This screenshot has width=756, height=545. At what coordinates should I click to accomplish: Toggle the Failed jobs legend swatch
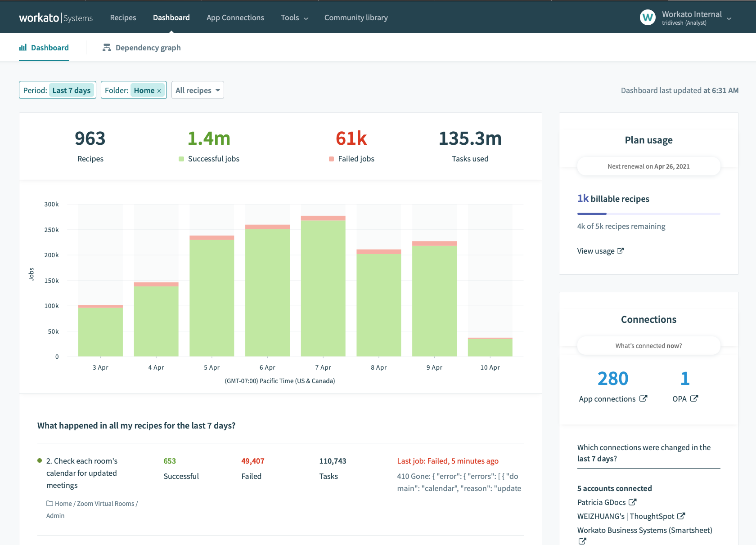331,159
